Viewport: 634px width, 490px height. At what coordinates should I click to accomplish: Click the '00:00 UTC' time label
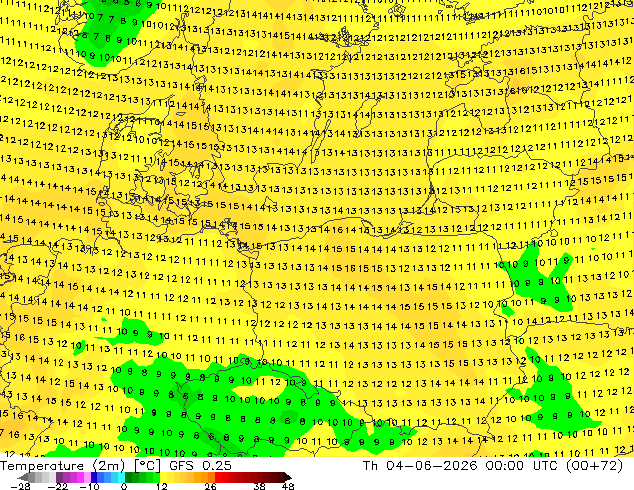coord(523,466)
